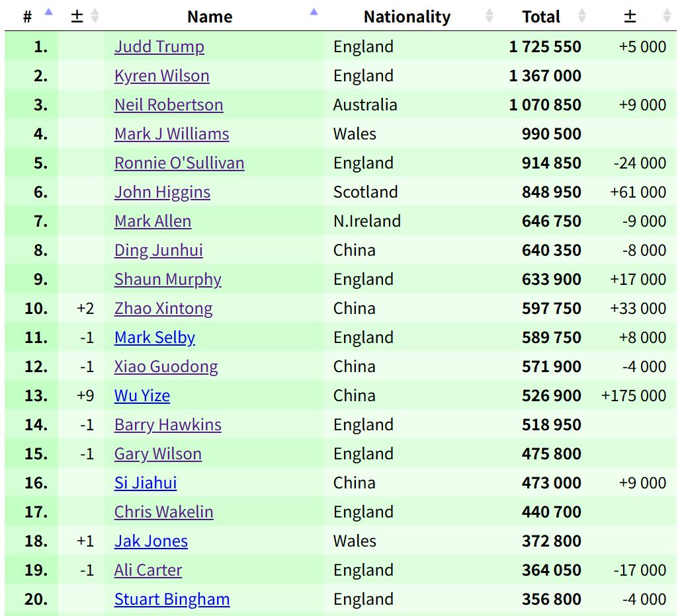The width and height of the screenshot is (680, 616).
Task: Follow the Neil Robertson link
Action: [x=169, y=105]
